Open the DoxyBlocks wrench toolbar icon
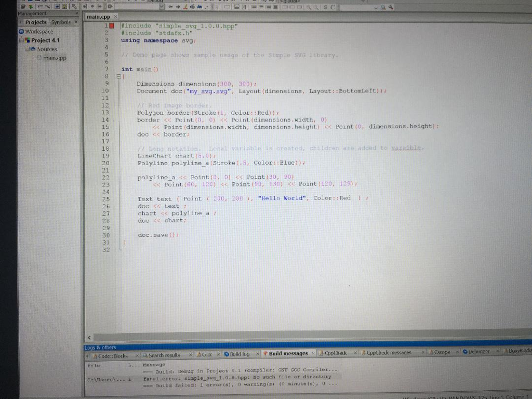 pos(390,7)
